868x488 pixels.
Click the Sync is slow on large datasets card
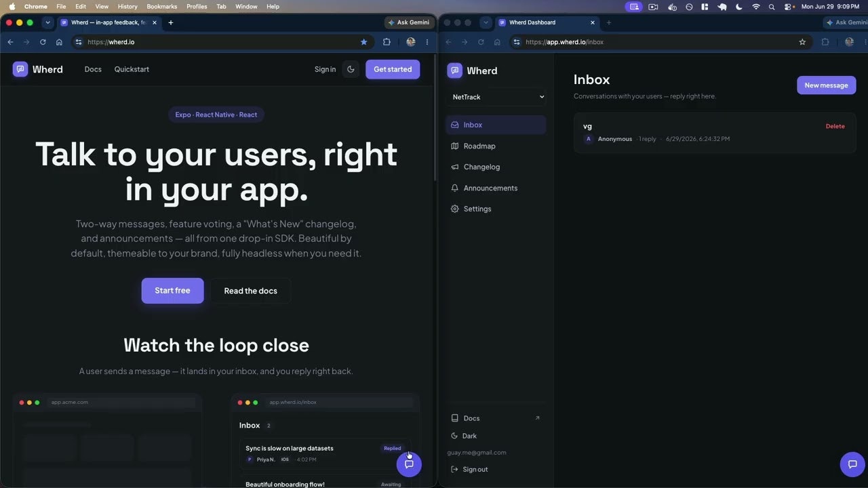[325, 454]
